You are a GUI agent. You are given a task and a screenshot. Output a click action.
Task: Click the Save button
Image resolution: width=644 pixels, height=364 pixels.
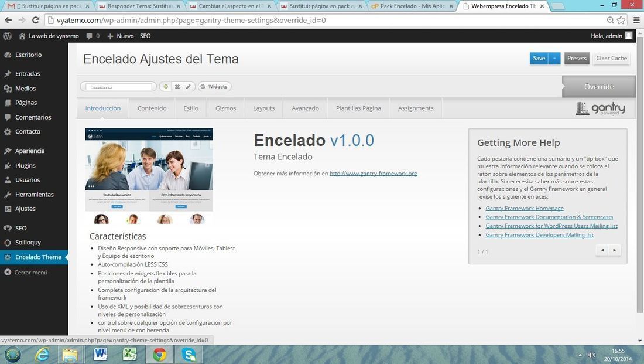[539, 59]
